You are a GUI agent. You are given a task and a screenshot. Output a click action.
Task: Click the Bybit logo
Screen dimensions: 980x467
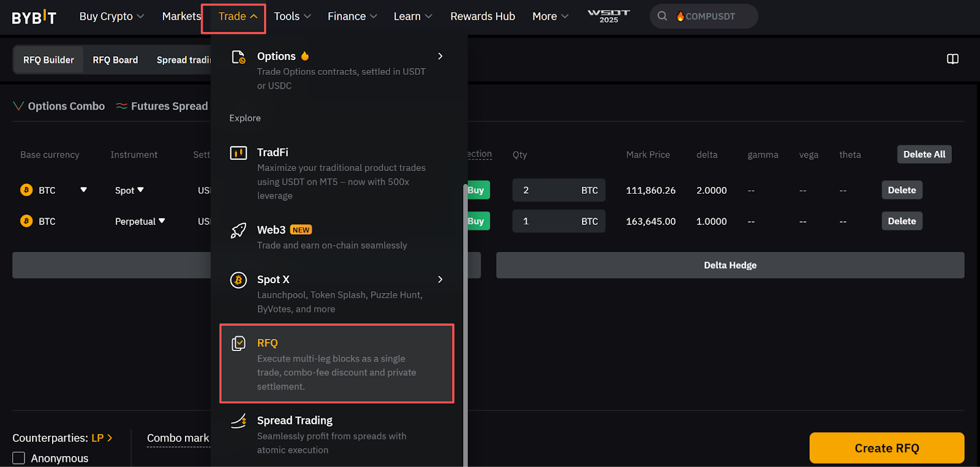tap(34, 17)
